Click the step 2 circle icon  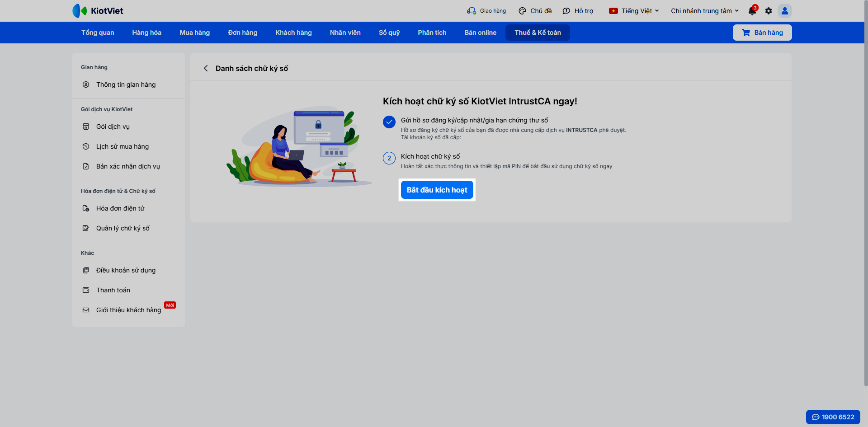[x=389, y=158]
